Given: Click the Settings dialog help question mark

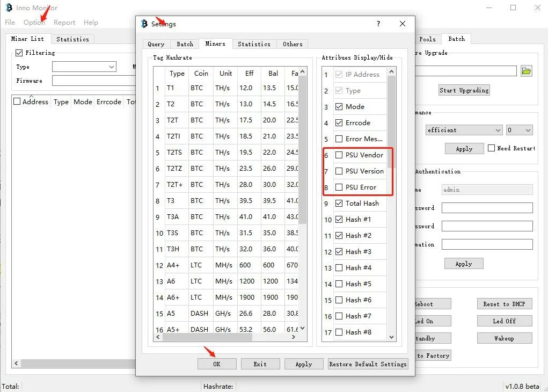Looking at the screenshot, I should pos(378,24).
